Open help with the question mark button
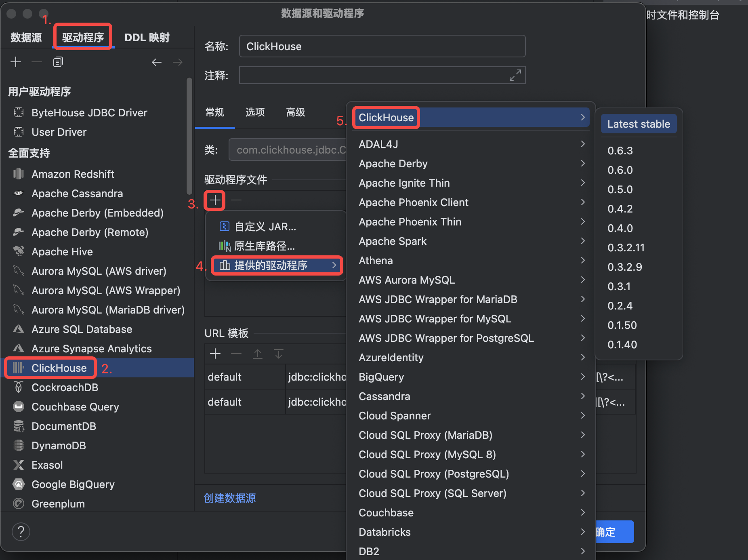Viewport: 748px width, 560px height. [21, 531]
